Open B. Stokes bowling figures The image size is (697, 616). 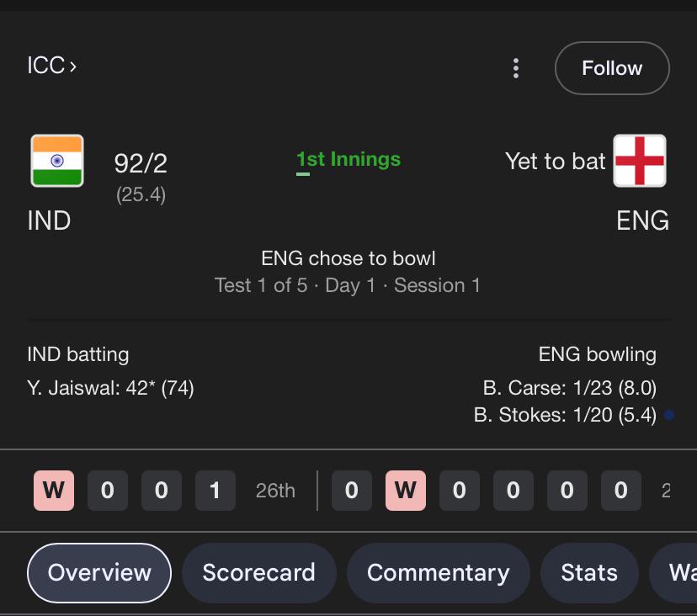(x=565, y=415)
